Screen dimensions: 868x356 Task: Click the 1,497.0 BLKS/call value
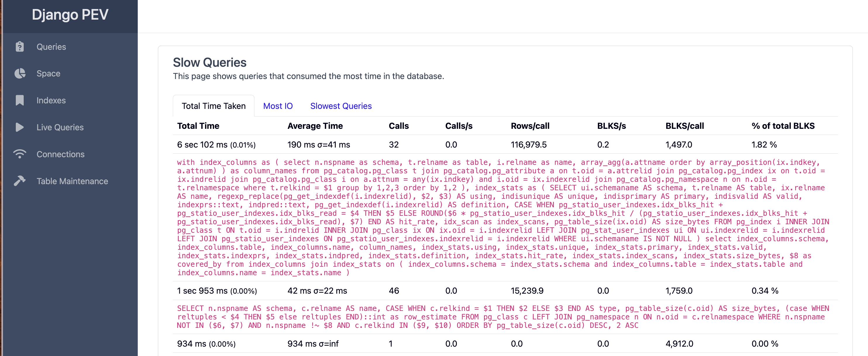point(679,145)
